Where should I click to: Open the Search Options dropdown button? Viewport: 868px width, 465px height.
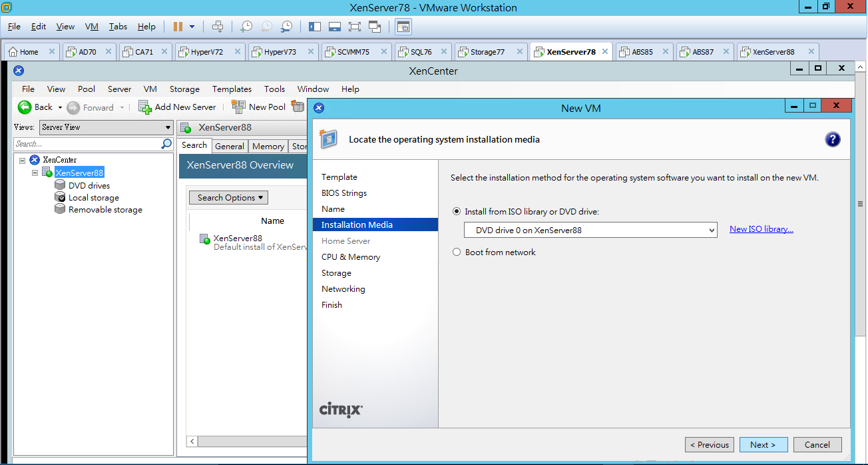coord(228,198)
